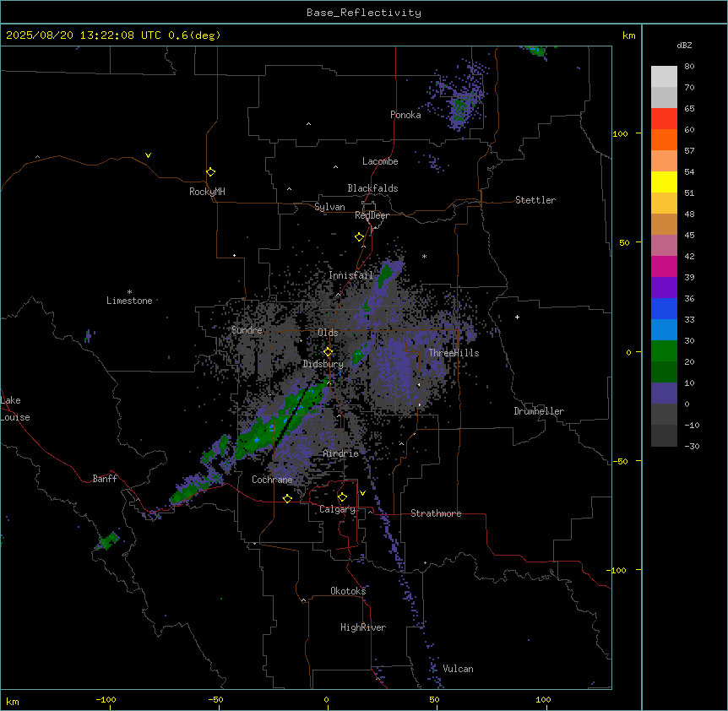The width and height of the screenshot is (728, 711).
Task: Click the Blackfalds label
Action: coord(372,188)
